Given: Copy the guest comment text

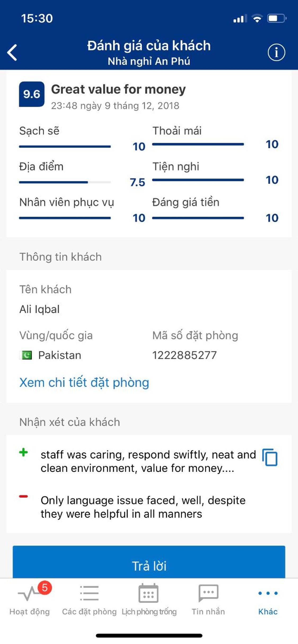Looking at the screenshot, I should 270,457.
